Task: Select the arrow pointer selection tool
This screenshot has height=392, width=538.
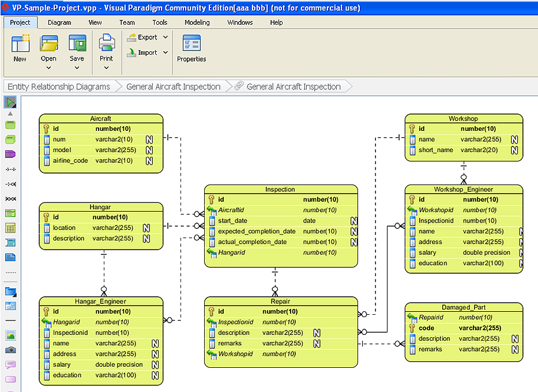Action: click(10, 103)
